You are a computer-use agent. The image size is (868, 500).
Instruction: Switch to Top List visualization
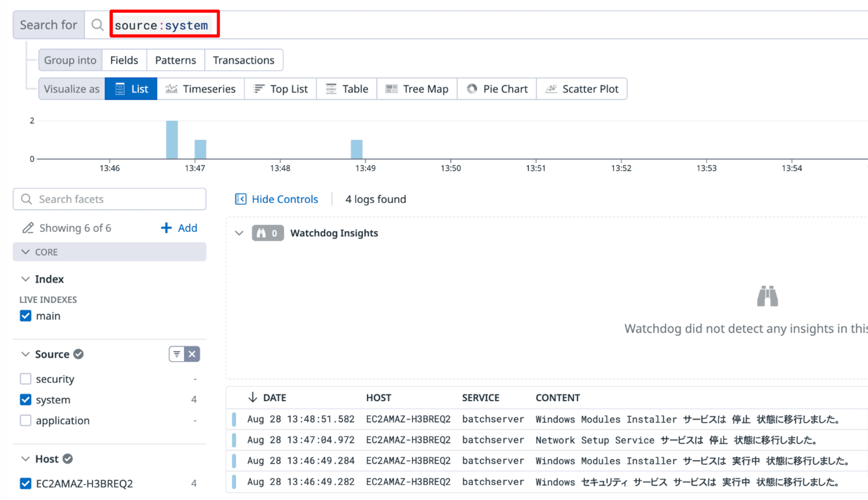tap(280, 89)
